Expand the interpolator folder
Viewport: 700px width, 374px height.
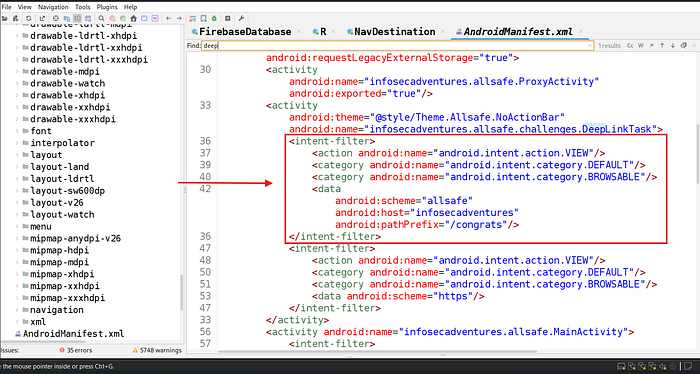17,143
